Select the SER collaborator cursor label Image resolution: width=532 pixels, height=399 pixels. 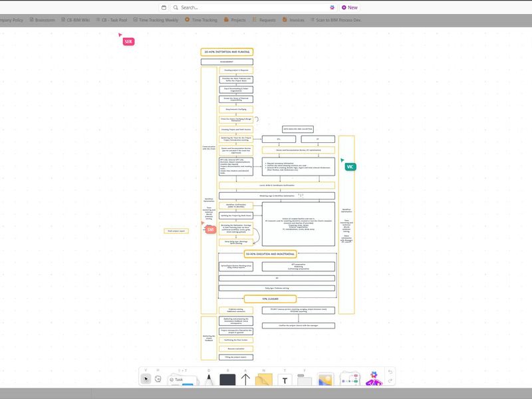tap(128, 42)
